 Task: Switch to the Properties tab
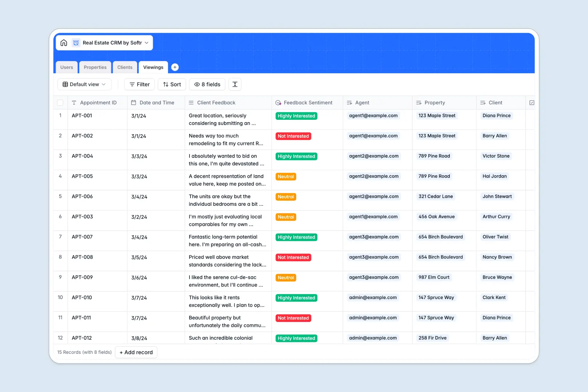[95, 67]
